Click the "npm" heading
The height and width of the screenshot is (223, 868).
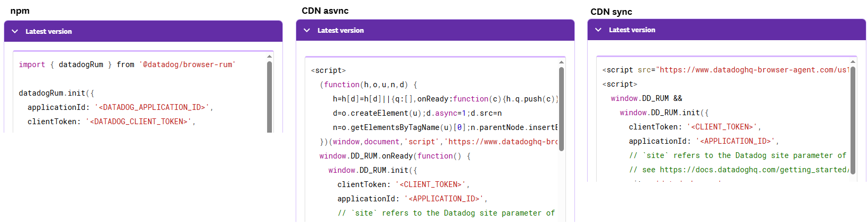[20, 11]
